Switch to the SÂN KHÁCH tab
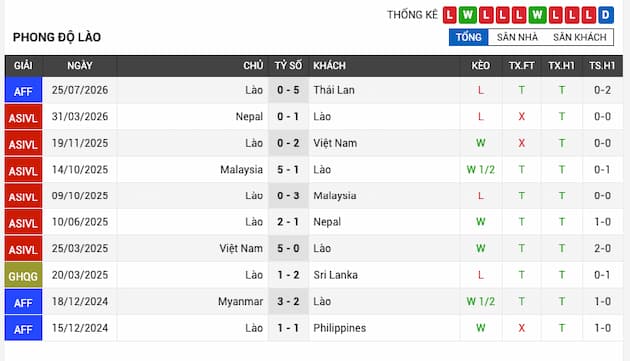 [x=580, y=37]
